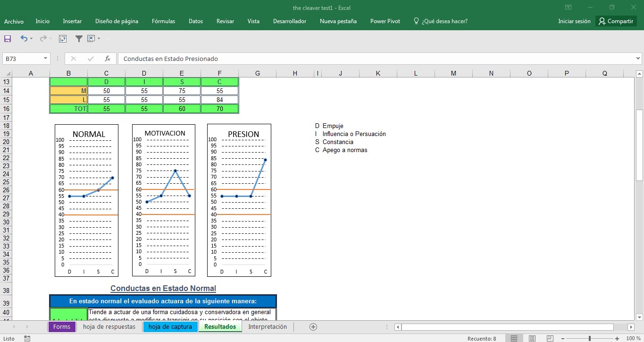Click the Compartir button
Viewport: 644px width, 342px height.
(616, 21)
